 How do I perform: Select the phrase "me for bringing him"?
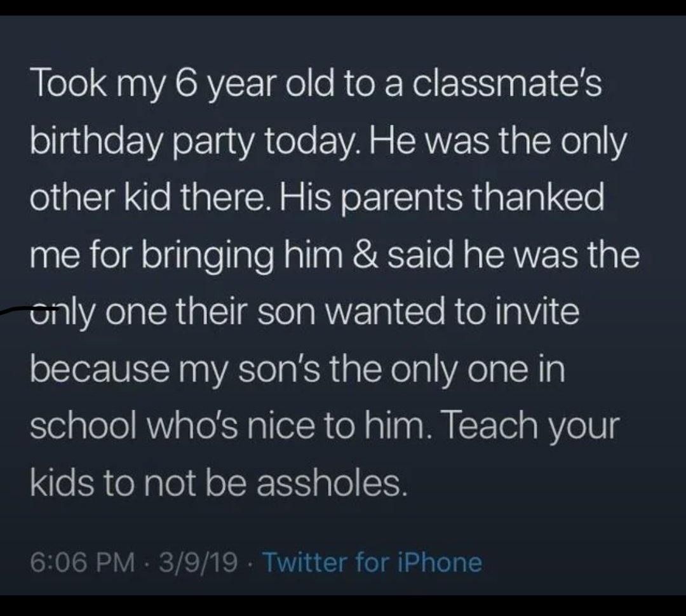click(x=187, y=257)
